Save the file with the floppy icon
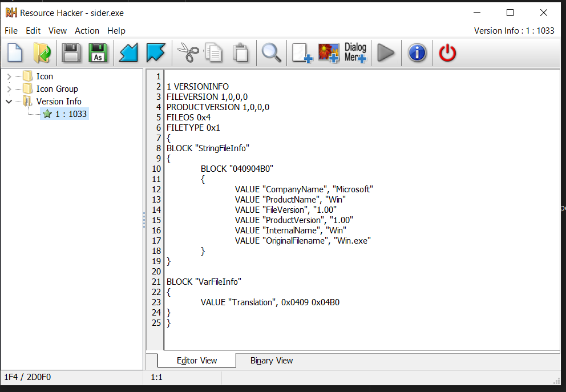The image size is (566, 392). 71,52
